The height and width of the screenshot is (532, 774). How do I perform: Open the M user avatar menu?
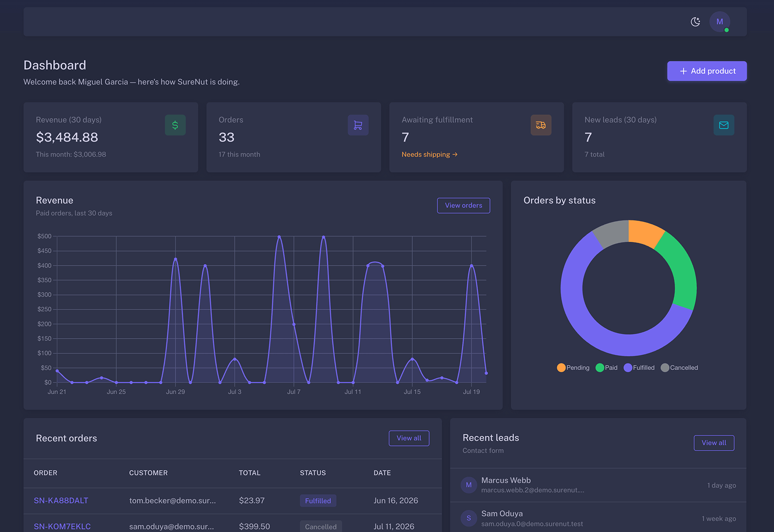719,22
